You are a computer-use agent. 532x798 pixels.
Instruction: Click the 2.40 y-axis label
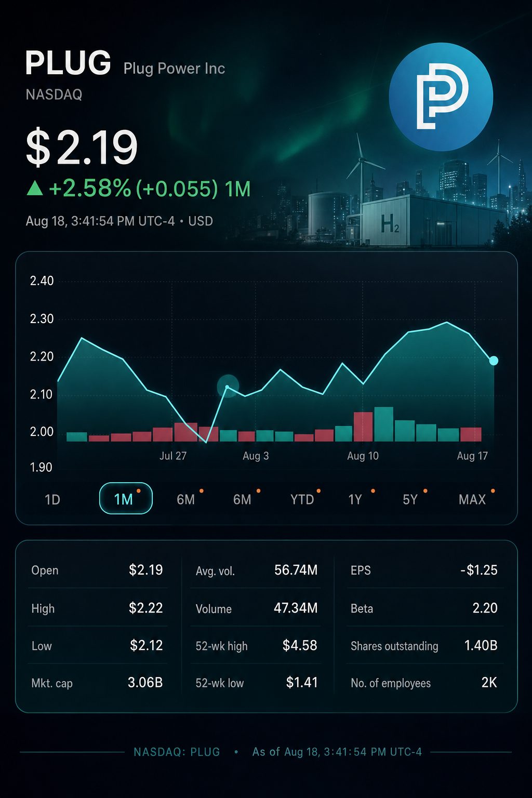click(x=42, y=281)
